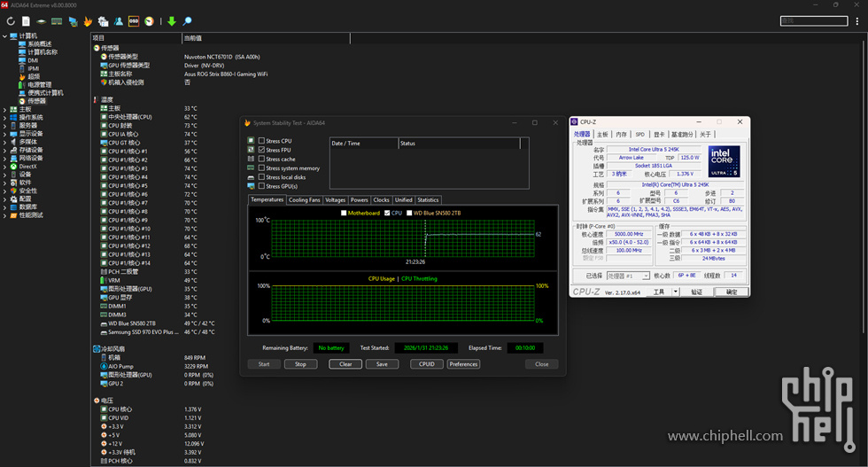Select the 系统概述 tree item
The width and height of the screenshot is (868, 467).
pos(40,43)
